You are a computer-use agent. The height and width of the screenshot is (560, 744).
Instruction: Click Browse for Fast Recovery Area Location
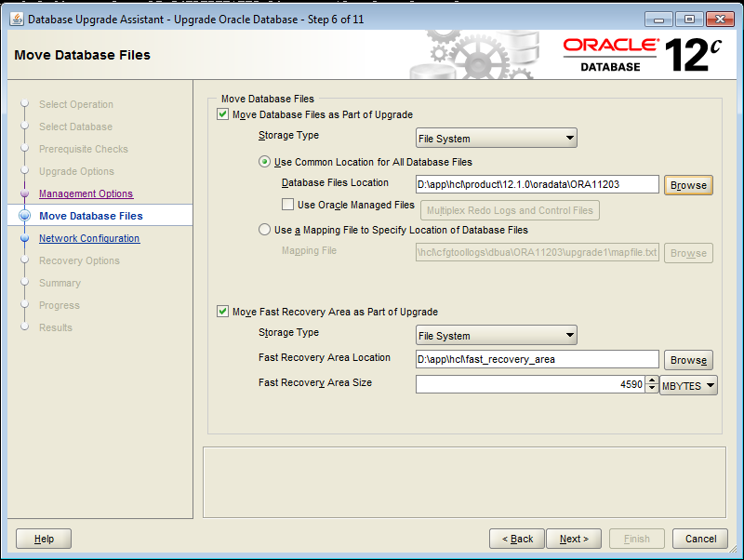pos(688,360)
